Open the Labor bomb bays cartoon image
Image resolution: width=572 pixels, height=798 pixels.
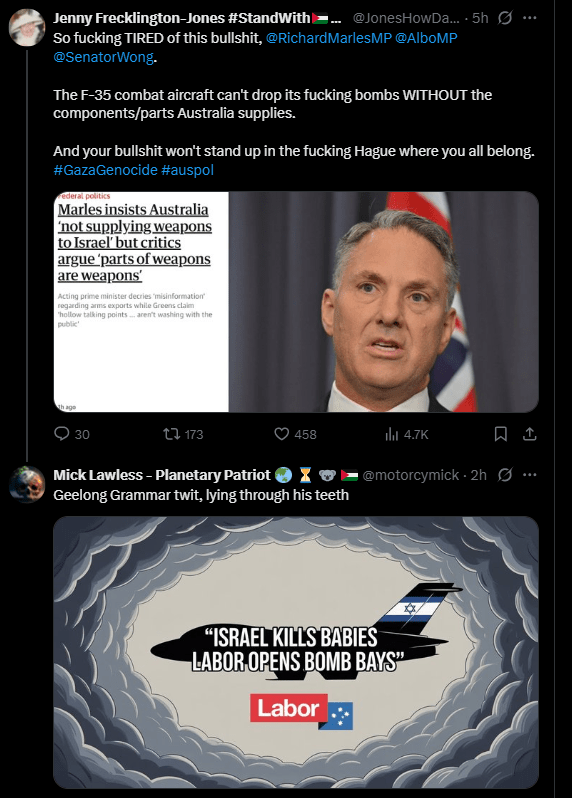click(x=296, y=652)
